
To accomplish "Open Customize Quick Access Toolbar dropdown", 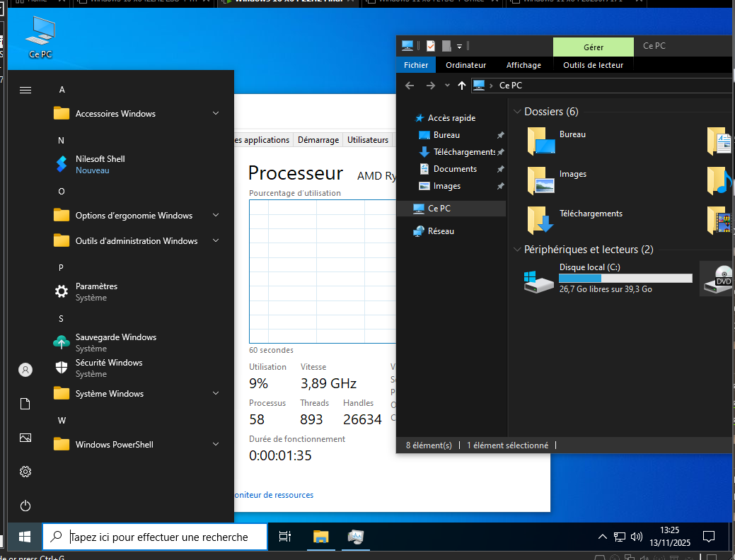I will click(x=459, y=47).
